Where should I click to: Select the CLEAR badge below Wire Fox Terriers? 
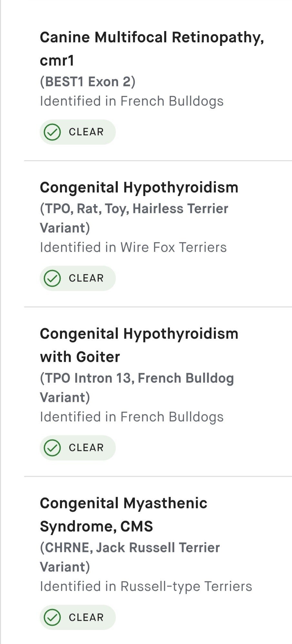click(x=78, y=278)
